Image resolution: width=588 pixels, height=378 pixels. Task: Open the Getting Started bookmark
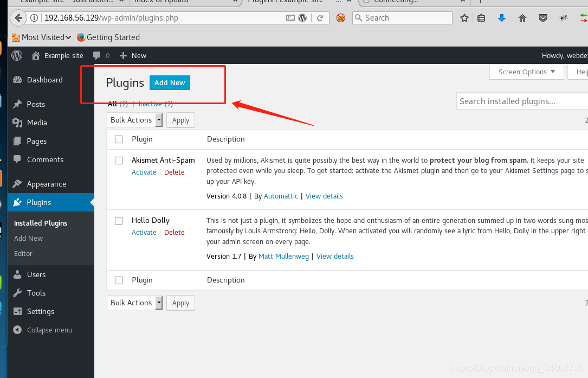click(x=108, y=37)
